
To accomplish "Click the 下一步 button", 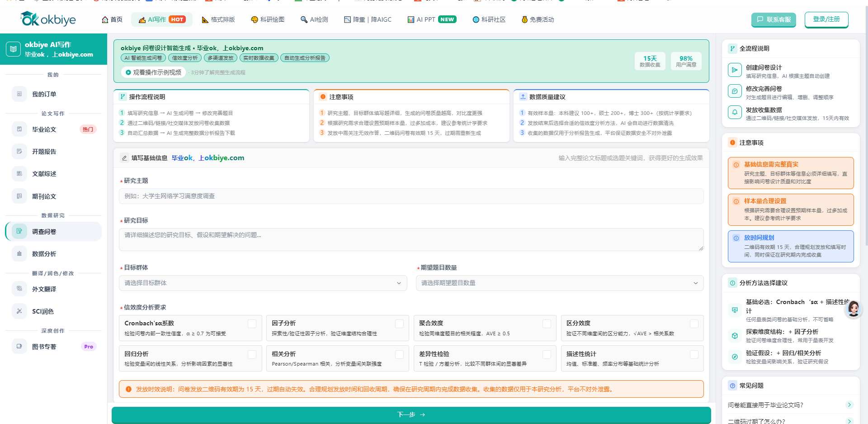I will tap(411, 414).
